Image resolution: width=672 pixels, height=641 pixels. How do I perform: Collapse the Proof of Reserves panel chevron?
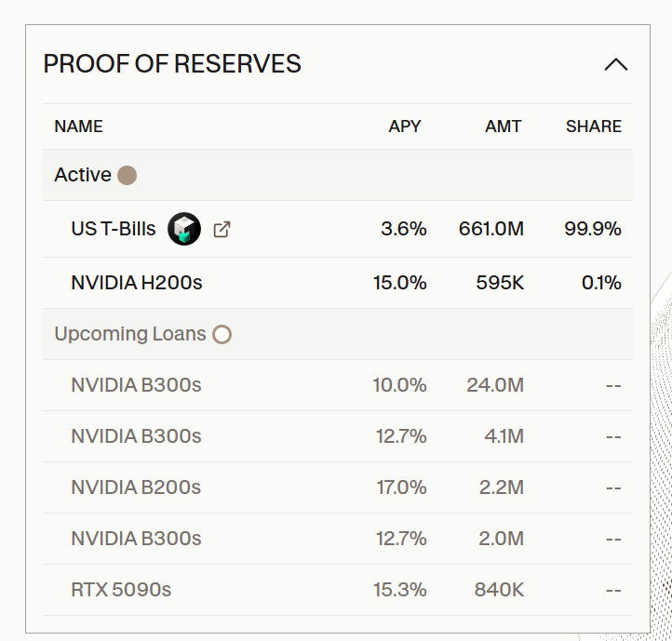(x=615, y=65)
